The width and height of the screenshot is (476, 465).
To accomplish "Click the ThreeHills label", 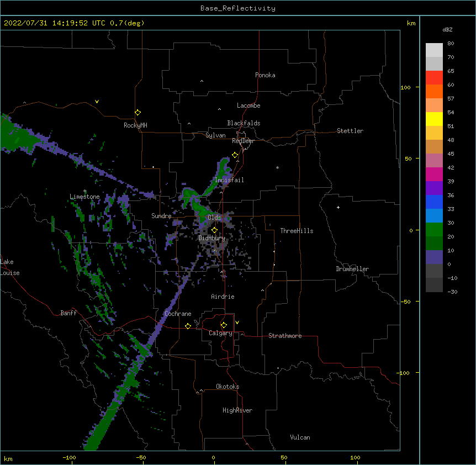I will (297, 231).
